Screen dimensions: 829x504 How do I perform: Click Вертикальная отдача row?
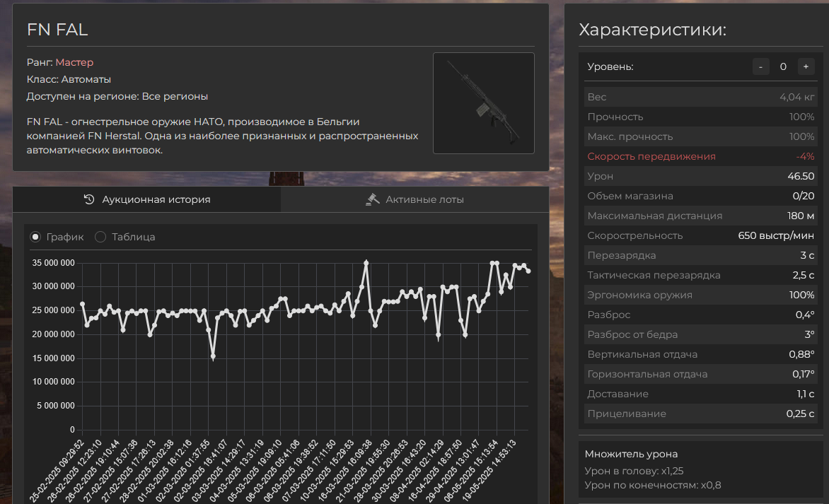(x=700, y=354)
